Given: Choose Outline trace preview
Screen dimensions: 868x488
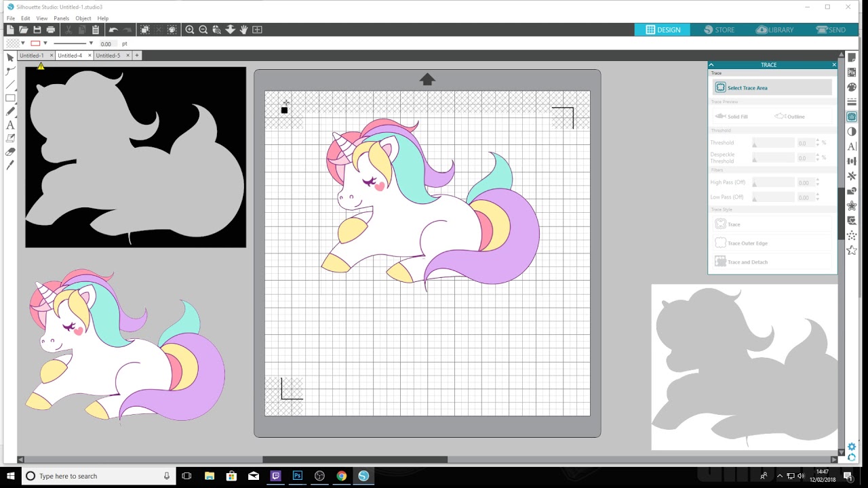Looking at the screenshot, I should [x=790, y=117].
